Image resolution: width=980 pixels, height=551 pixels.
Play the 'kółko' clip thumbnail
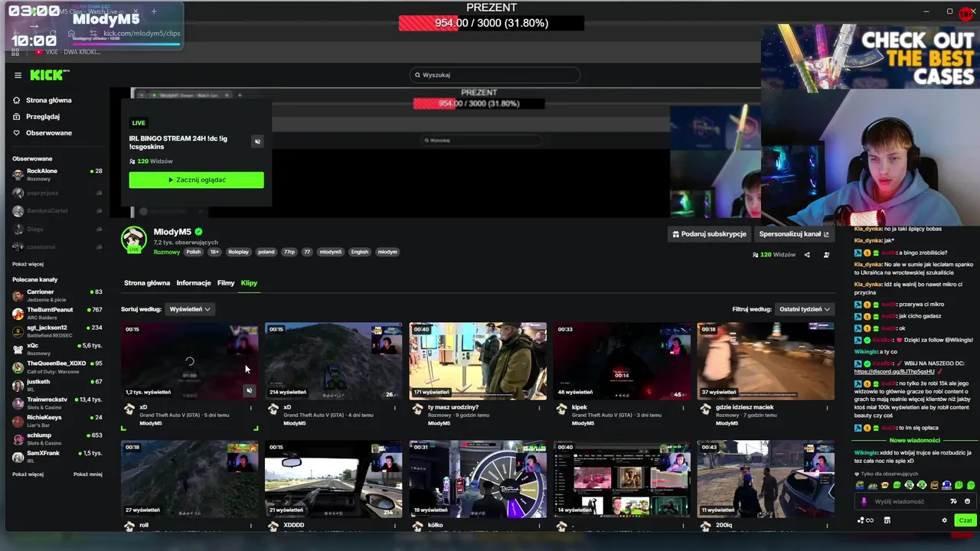click(x=478, y=479)
